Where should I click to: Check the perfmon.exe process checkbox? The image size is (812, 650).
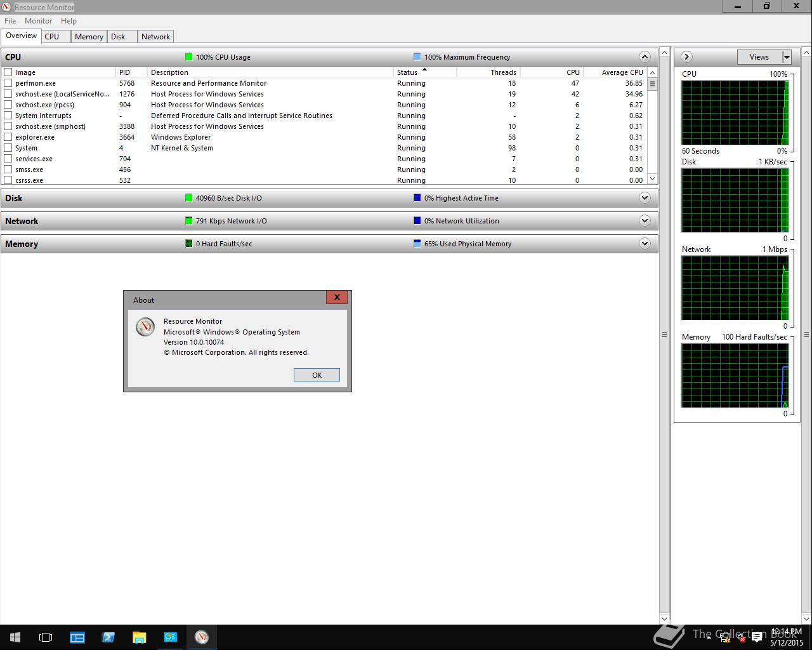(8, 83)
